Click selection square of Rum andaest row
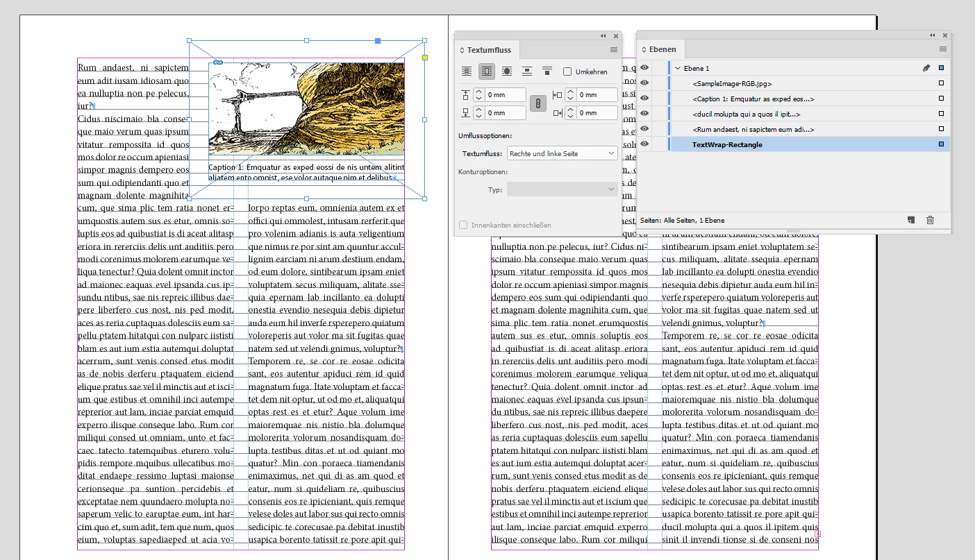Image resolution: width=975 pixels, height=560 pixels. point(941,129)
